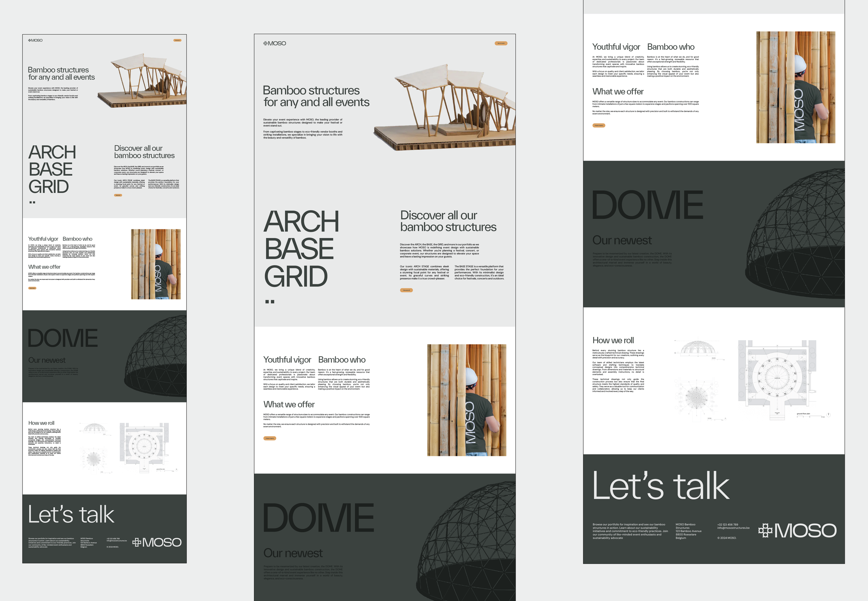Click "How we roll" heading in right mockup
The width and height of the screenshot is (868, 601).
point(613,340)
